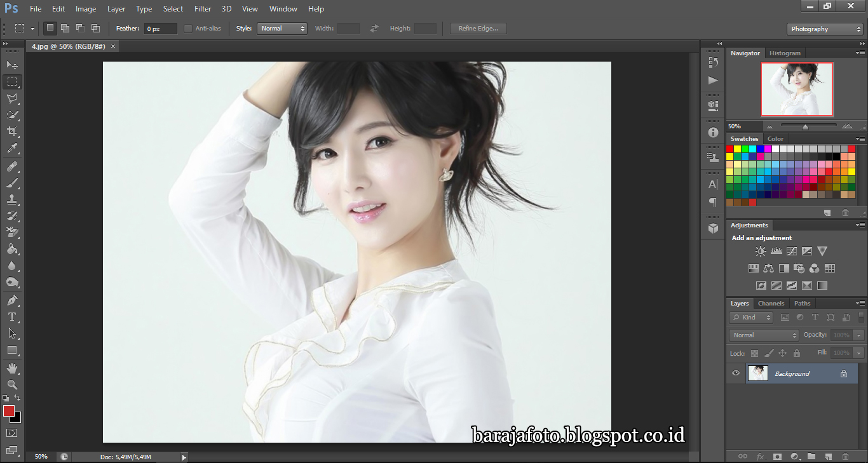Expand the workspace switcher showing Photography

(825, 29)
